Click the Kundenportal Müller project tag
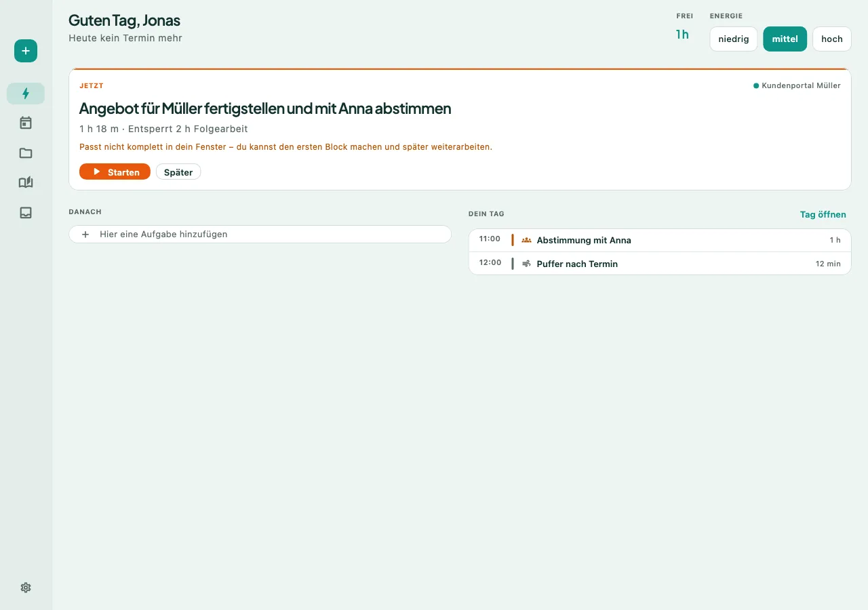This screenshot has width=868, height=610. point(797,85)
